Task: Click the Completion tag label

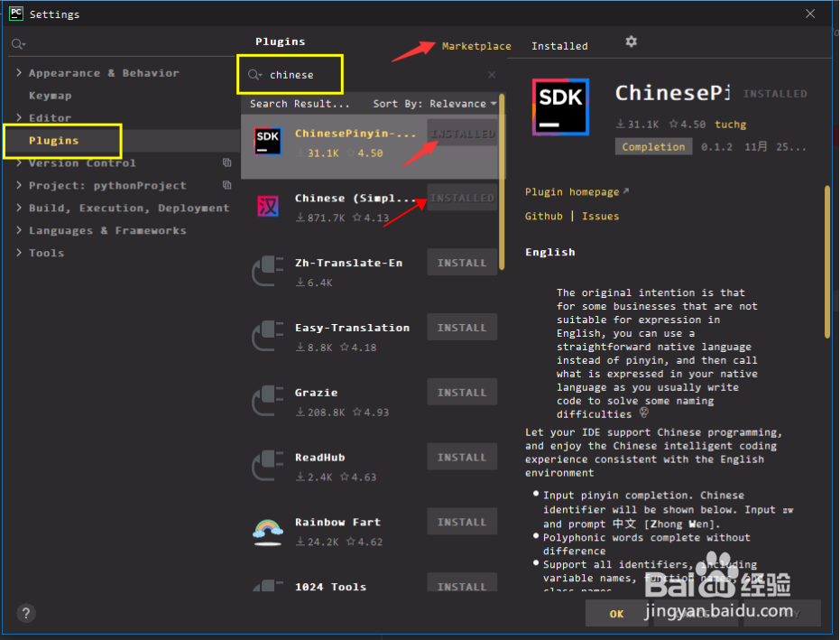Action: pos(653,147)
